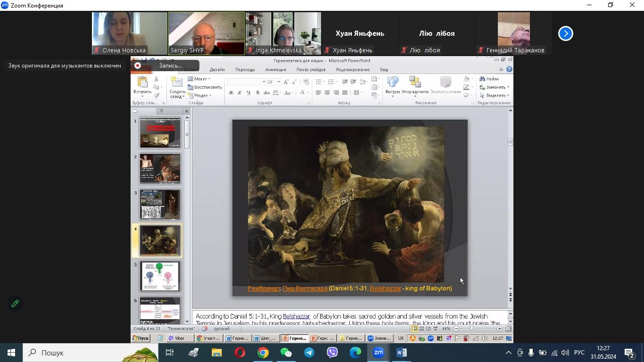Switch to slide sorter view icon
The image size is (644, 362).
point(421,329)
